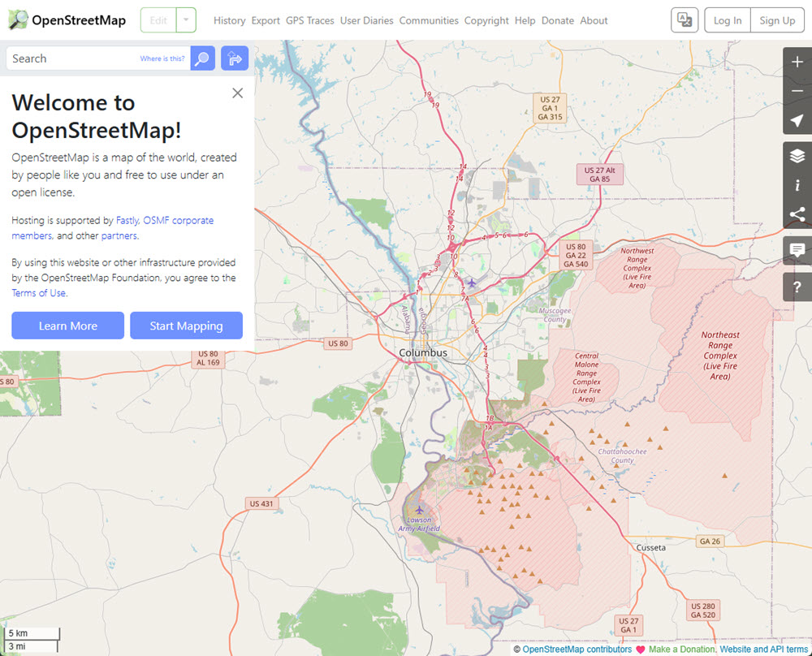
Task: Click the US 27 Alt GA 85 shield
Action: (x=600, y=175)
